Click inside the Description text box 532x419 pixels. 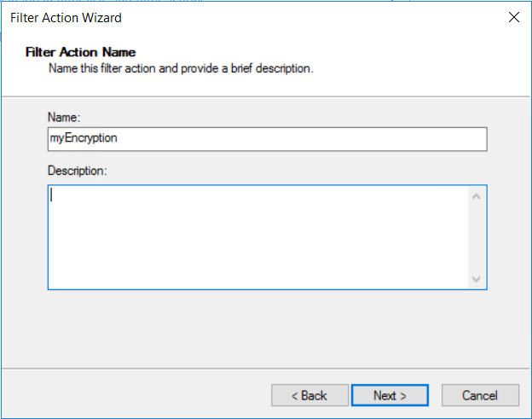point(256,237)
